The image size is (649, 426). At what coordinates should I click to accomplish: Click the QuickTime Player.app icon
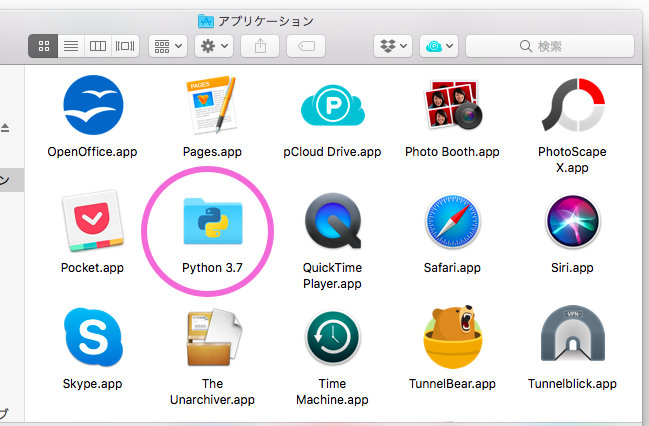pyautogui.click(x=333, y=221)
